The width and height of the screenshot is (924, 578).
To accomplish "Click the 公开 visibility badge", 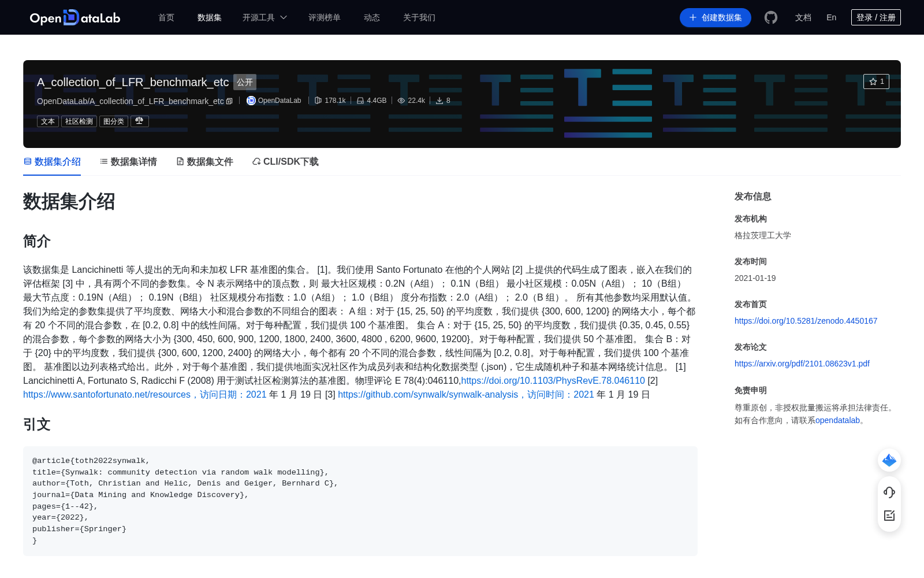I will 245,82.
